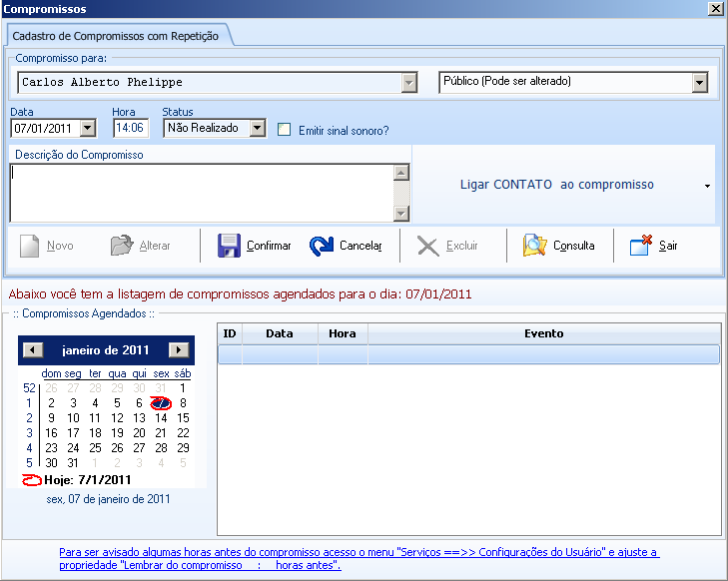The height and width of the screenshot is (581, 728).
Task: Click the Alterar button label
Action: (155, 246)
